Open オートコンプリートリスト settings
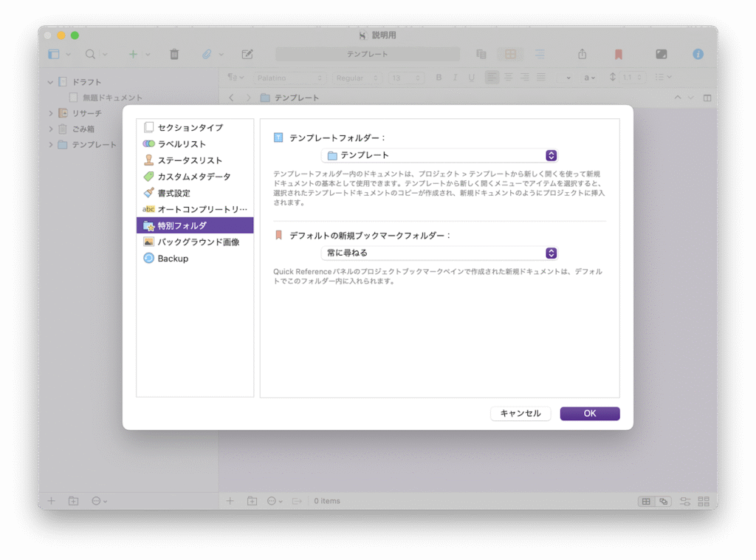The height and width of the screenshot is (560, 756). [195, 209]
